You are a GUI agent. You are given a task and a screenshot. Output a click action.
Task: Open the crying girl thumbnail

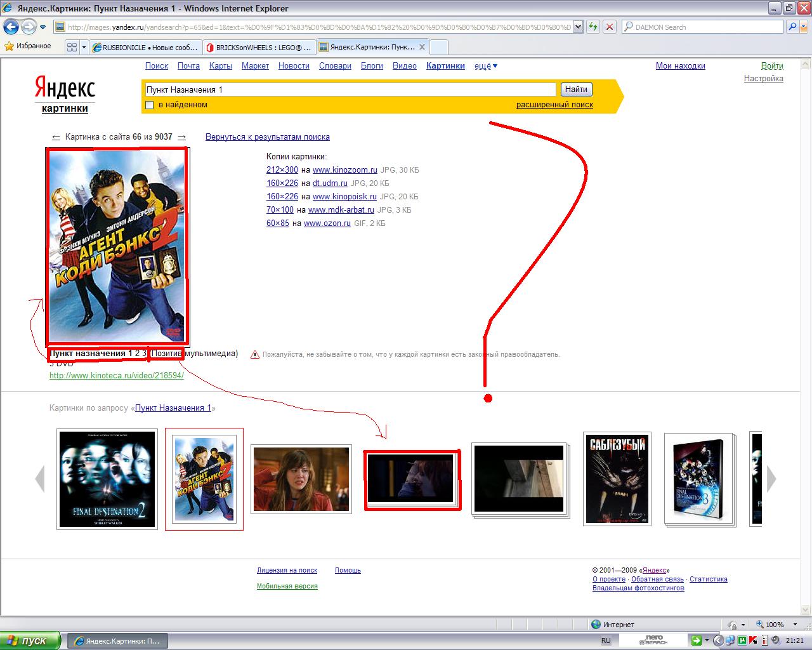pos(301,479)
